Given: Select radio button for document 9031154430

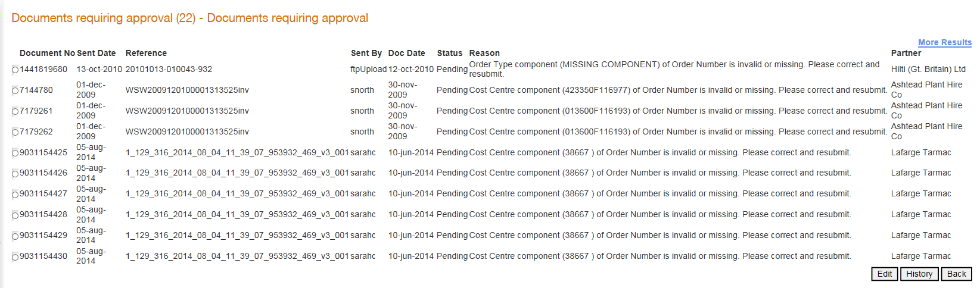Looking at the screenshot, I should click(x=15, y=257).
